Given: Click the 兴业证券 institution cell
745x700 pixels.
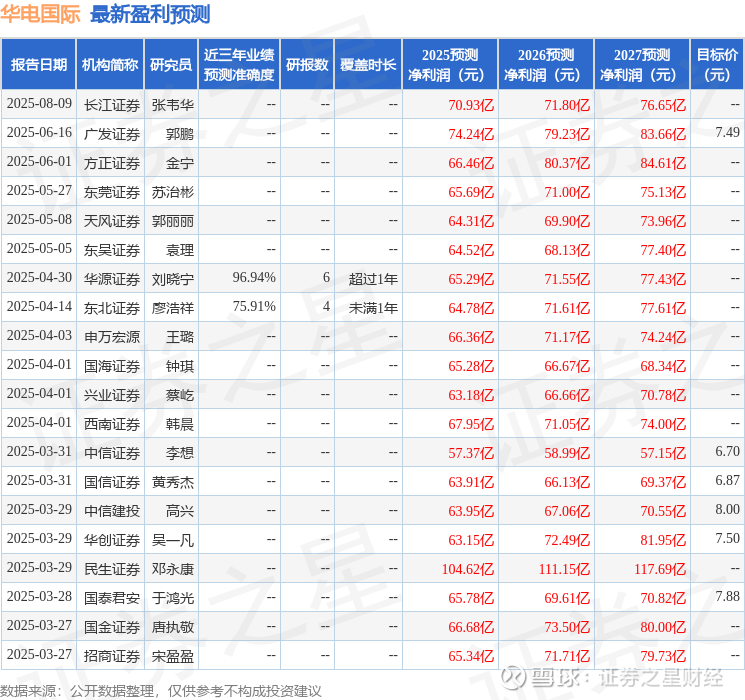Looking at the screenshot, I should click(x=112, y=395).
